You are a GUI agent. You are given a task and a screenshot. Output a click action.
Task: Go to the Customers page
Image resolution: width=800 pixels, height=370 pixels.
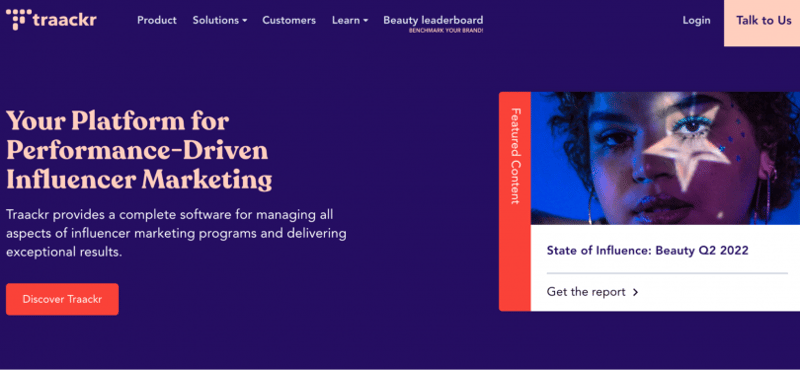(289, 20)
